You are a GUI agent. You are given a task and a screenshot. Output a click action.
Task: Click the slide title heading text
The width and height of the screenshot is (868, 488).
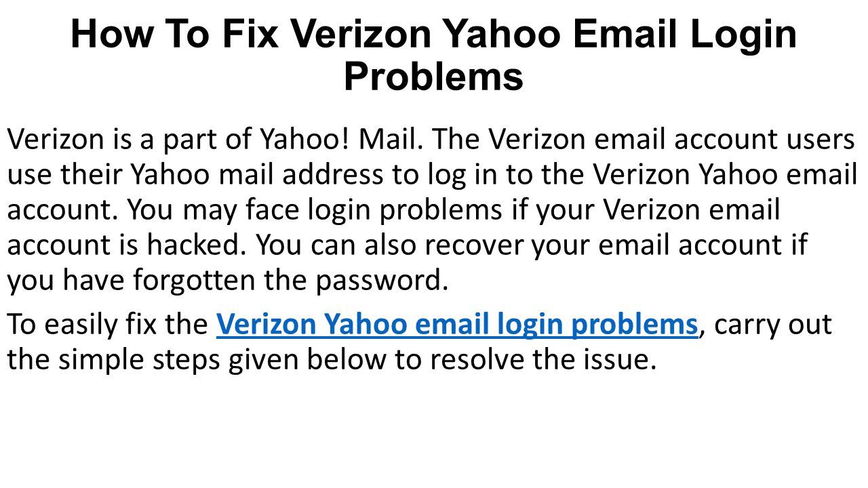(x=434, y=54)
